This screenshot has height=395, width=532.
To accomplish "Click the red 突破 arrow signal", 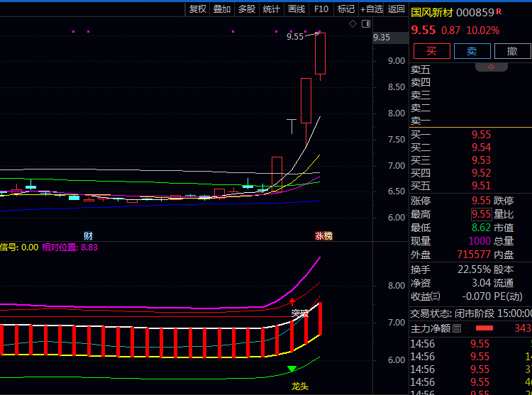I will pyautogui.click(x=292, y=302).
